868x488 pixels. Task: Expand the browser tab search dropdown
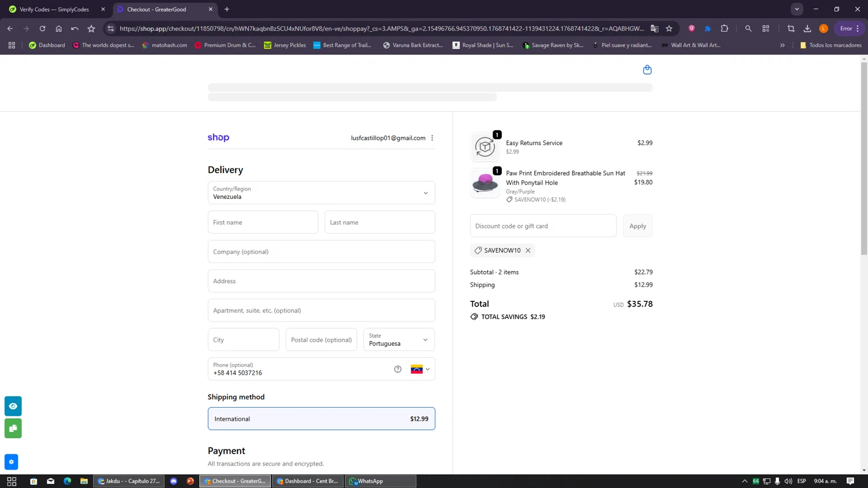(x=797, y=9)
